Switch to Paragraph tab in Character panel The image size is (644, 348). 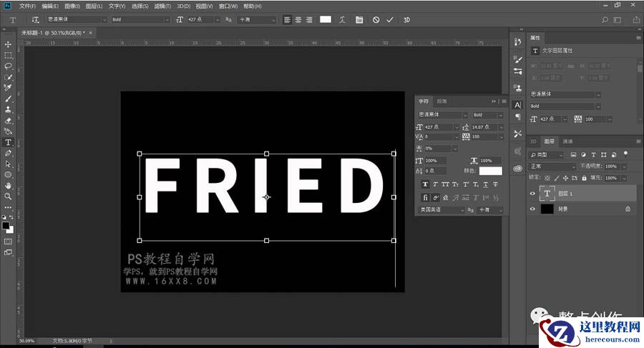click(x=441, y=101)
